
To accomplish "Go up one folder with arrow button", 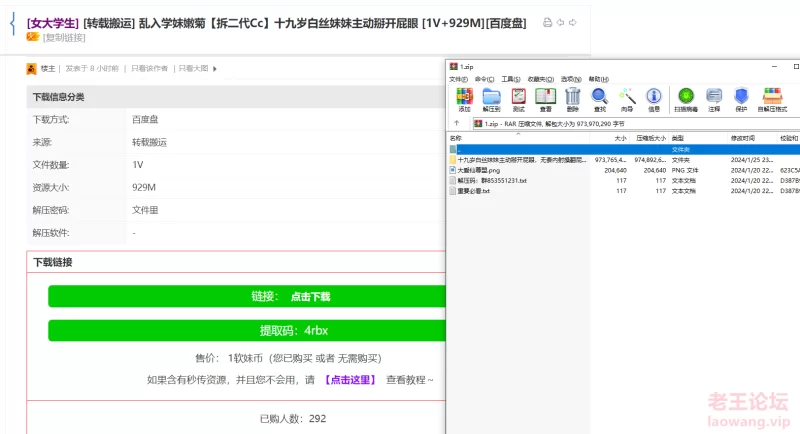I will point(457,123).
